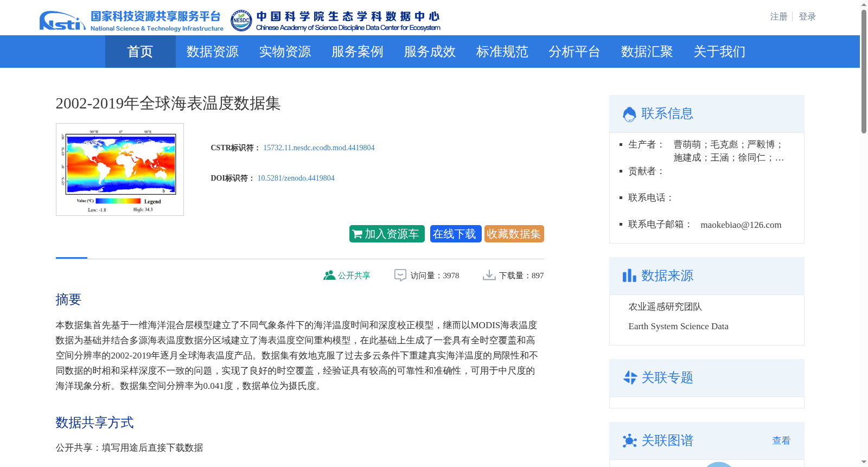
Task: Click the email maokebiao@126.com
Action: click(x=741, y=225)
